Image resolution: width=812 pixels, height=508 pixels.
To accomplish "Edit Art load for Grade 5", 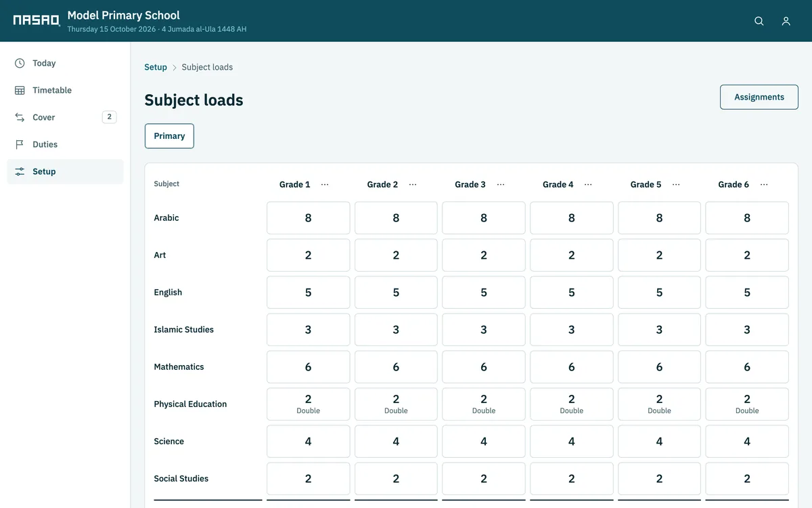I will click(x=660, y=255).
